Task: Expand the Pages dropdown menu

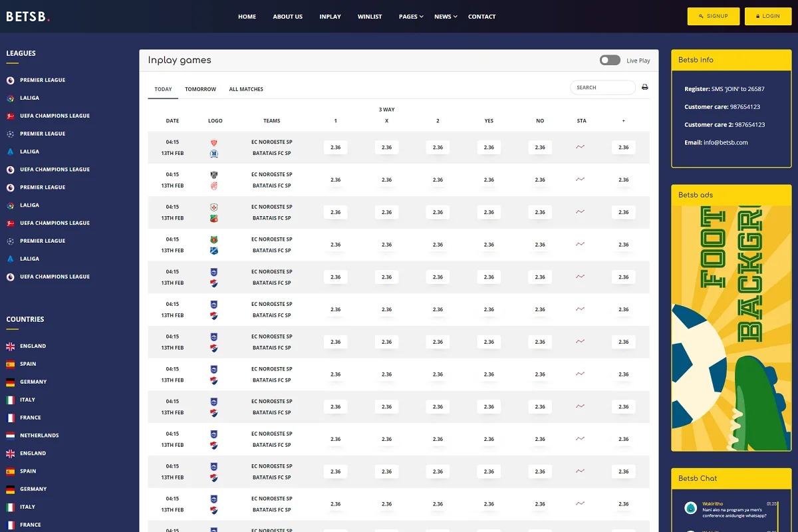Action: (411, 17)
